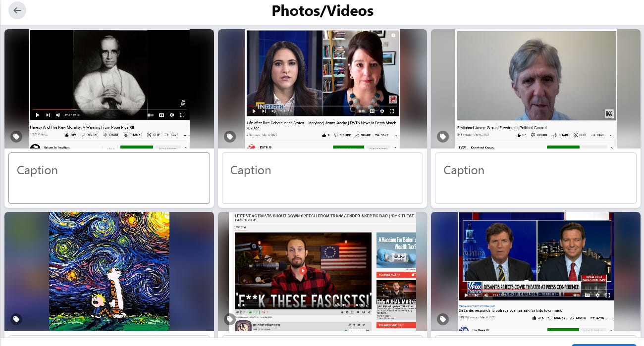The height and width of the screenshot is (346, 644).
Task: Tag icon on Fox News DeSantis photo
Action: [443, 319]
